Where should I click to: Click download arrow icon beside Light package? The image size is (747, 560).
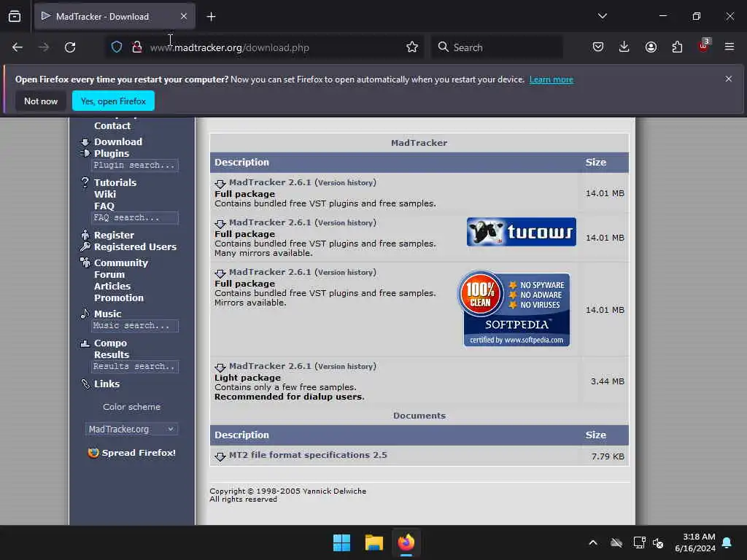click(220, 367)
